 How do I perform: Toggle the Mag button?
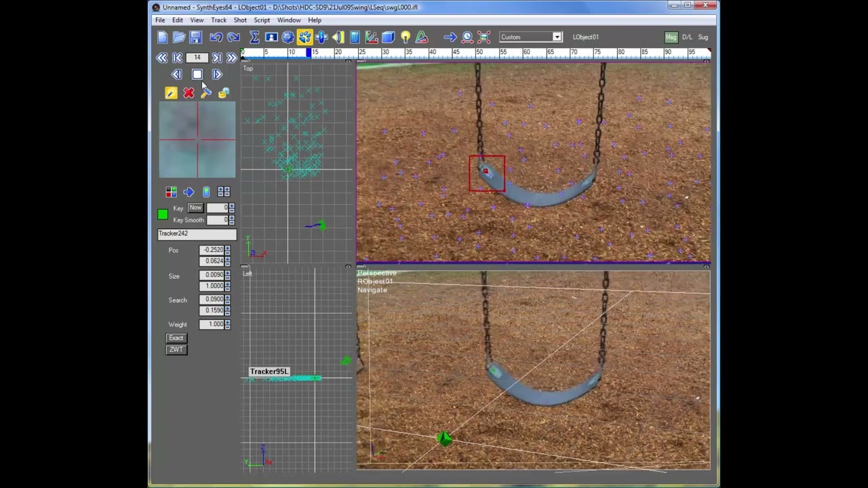(671, 37)
